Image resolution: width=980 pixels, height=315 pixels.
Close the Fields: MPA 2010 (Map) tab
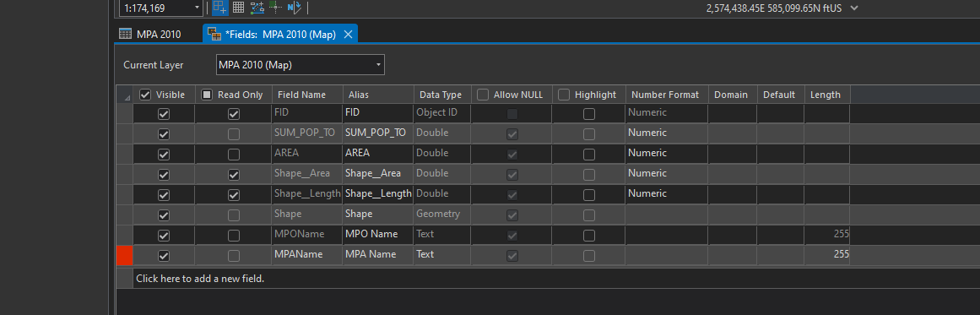click(x=348, y=35)
